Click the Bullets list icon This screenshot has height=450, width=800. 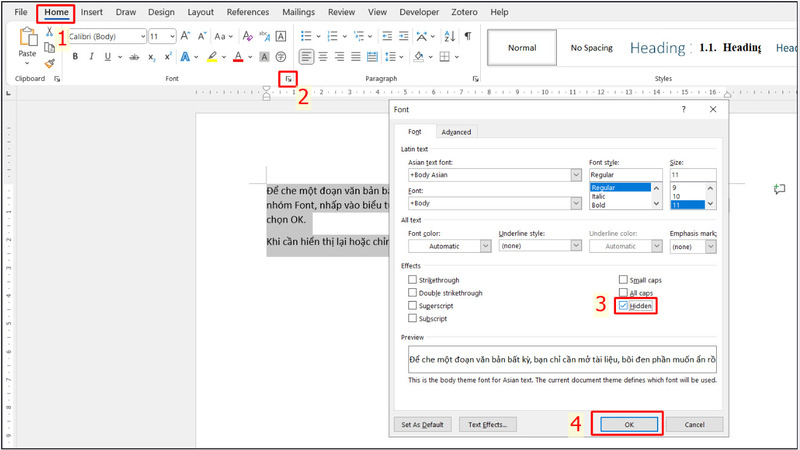point(308,35)
